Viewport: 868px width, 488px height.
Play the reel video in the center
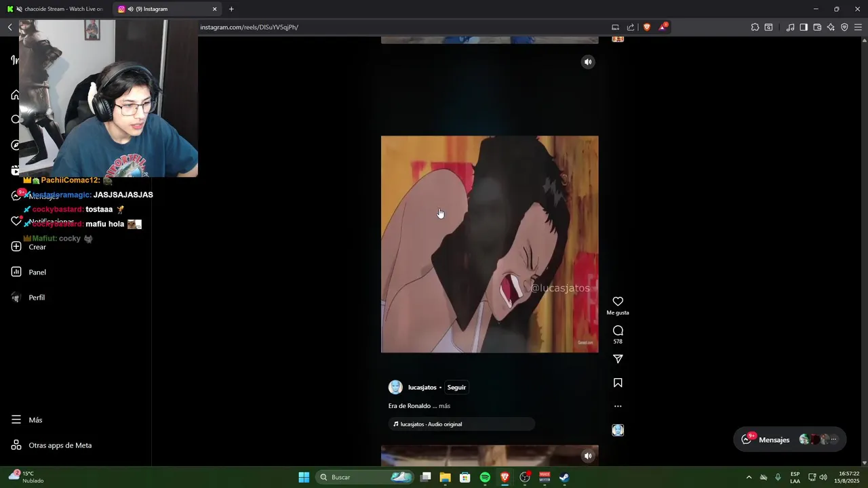(490, 244)
